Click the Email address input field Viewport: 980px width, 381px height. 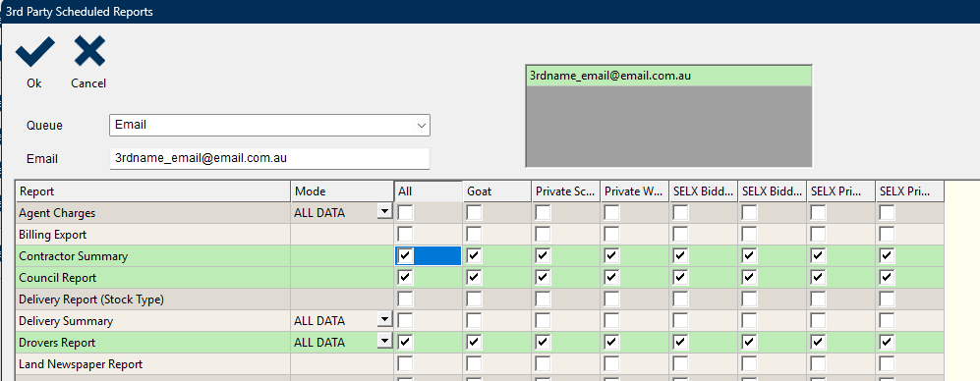coord(269,158)
